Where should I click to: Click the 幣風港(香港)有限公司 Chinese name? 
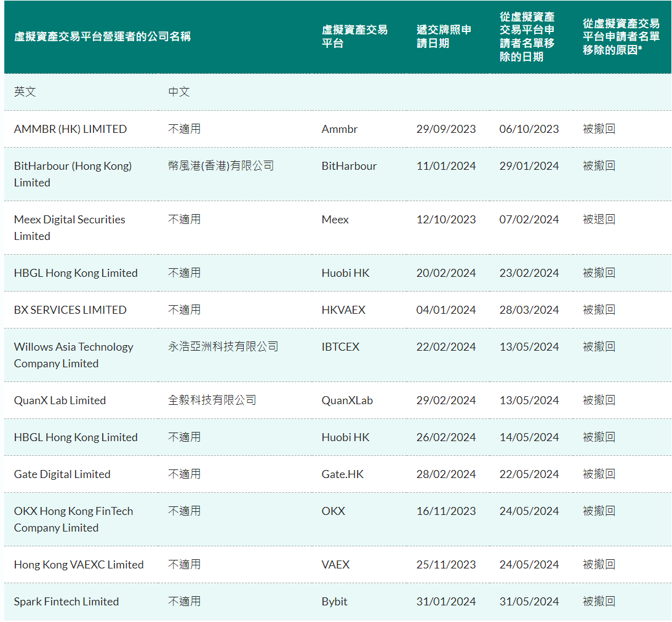(x=221, y=166)
